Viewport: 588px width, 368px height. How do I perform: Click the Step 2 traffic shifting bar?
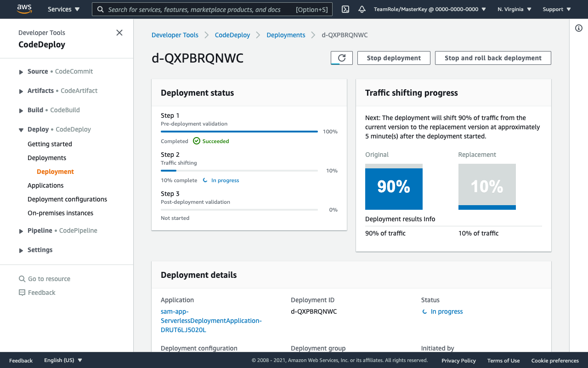coord(239,171)
